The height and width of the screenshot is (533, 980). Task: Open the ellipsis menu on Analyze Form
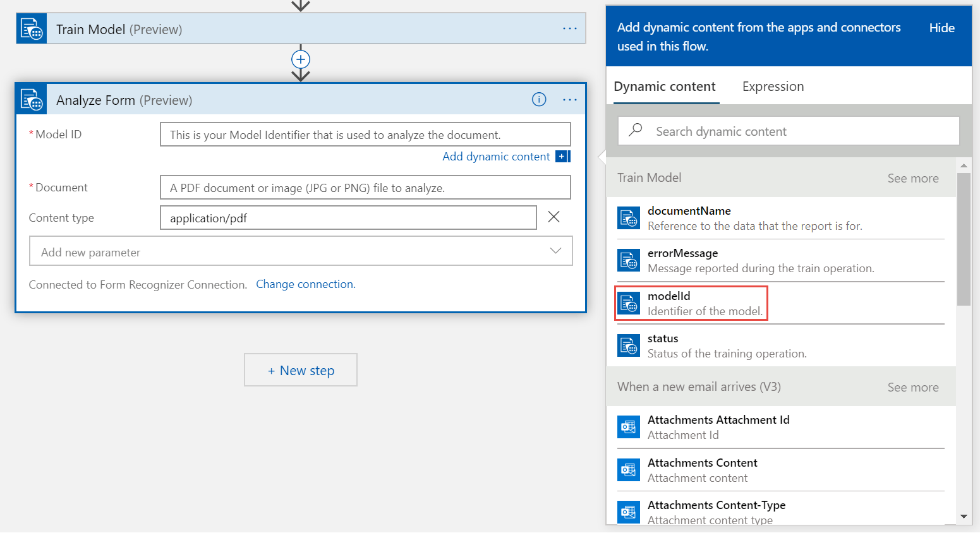click(570, 99)
